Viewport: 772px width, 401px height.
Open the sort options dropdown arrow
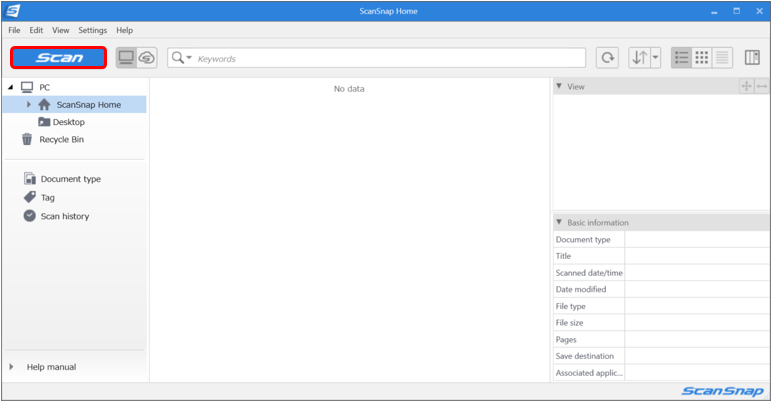click(655, 58)
